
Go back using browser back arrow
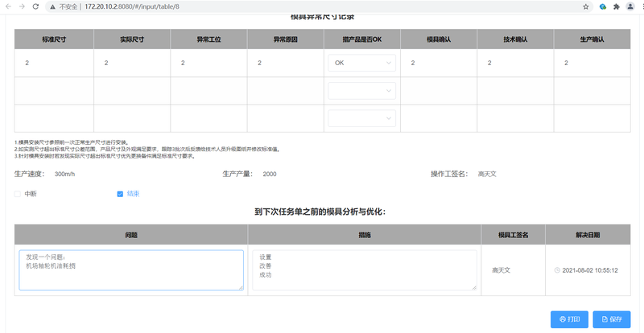click(9, 6)
